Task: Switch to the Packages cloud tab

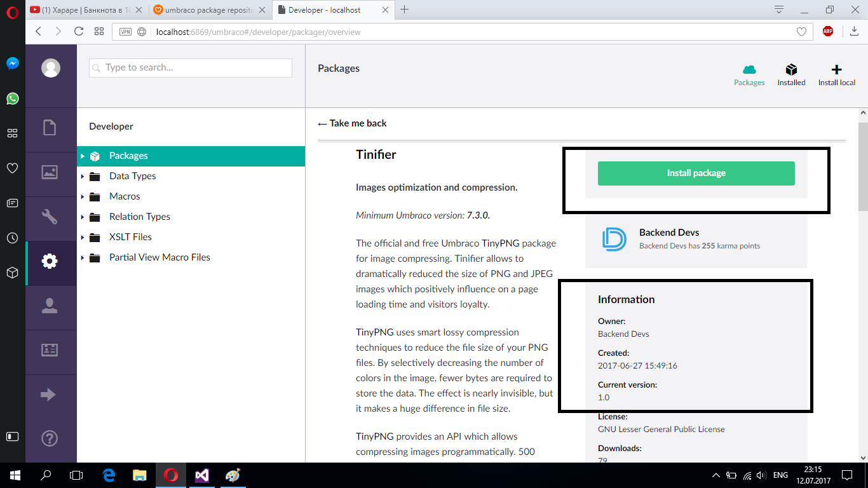Action: point(749,75)
